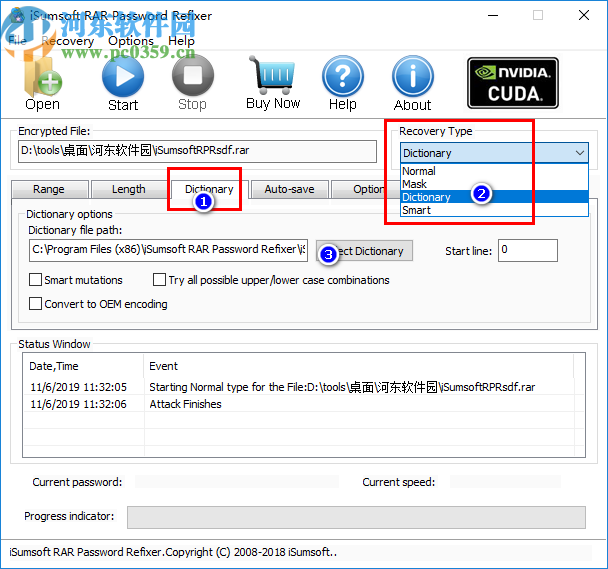The image size is (608, 569).
Task: Select the 11:32:05 Starting Normal type log row
Action: [x=304, y=387]
